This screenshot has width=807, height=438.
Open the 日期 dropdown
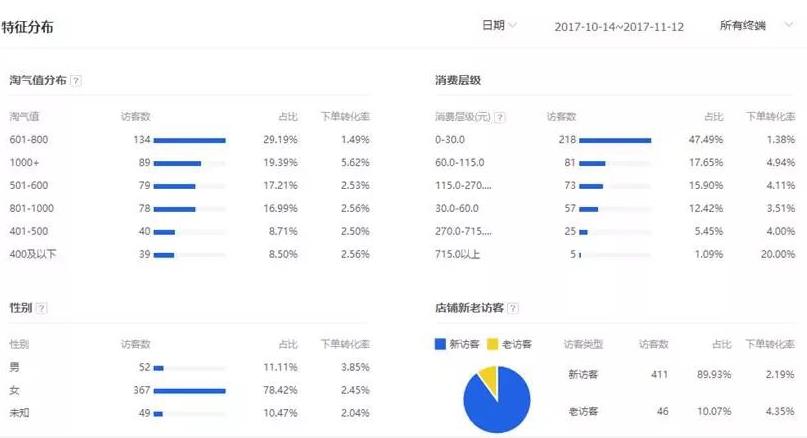click(x=499, y=25)
